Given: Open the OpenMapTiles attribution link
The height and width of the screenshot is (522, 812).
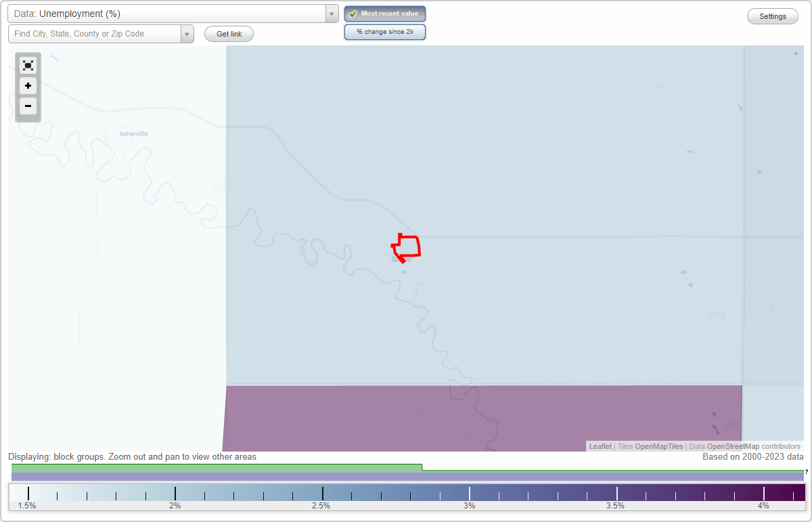Looking at the screenshot, I should coord(659,446).
